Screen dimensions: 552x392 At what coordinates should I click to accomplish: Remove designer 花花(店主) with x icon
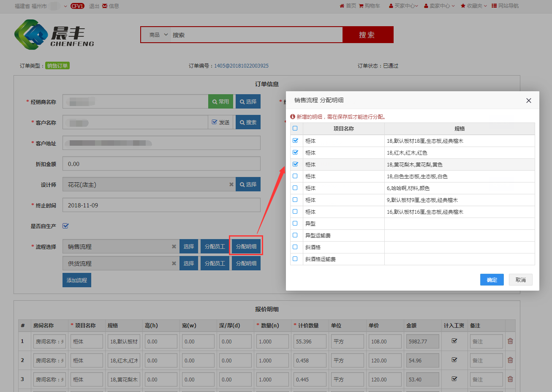click(231, 185)
